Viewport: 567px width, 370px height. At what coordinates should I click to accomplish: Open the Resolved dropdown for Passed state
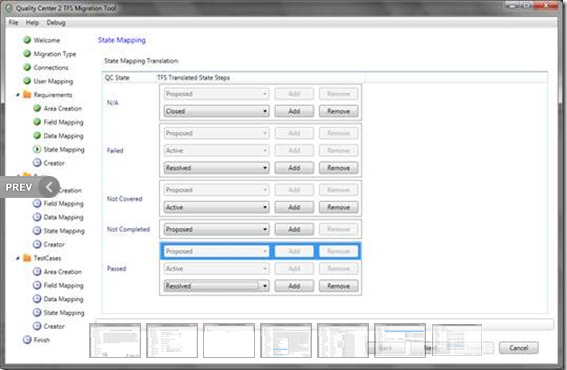216,286
